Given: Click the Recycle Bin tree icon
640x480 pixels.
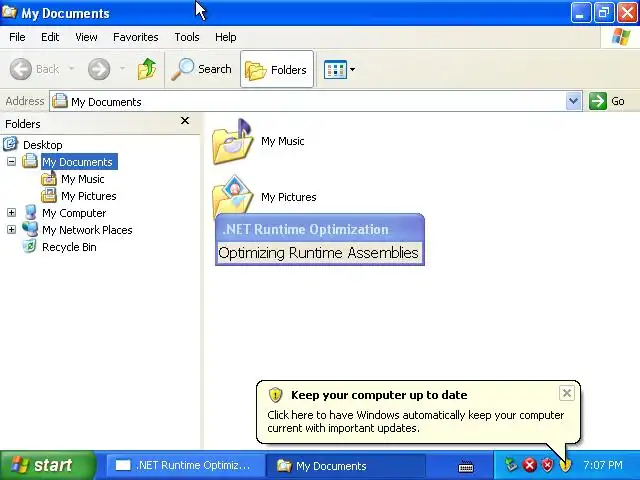Looking at the screenshot, I should click(x=30, y=246).
